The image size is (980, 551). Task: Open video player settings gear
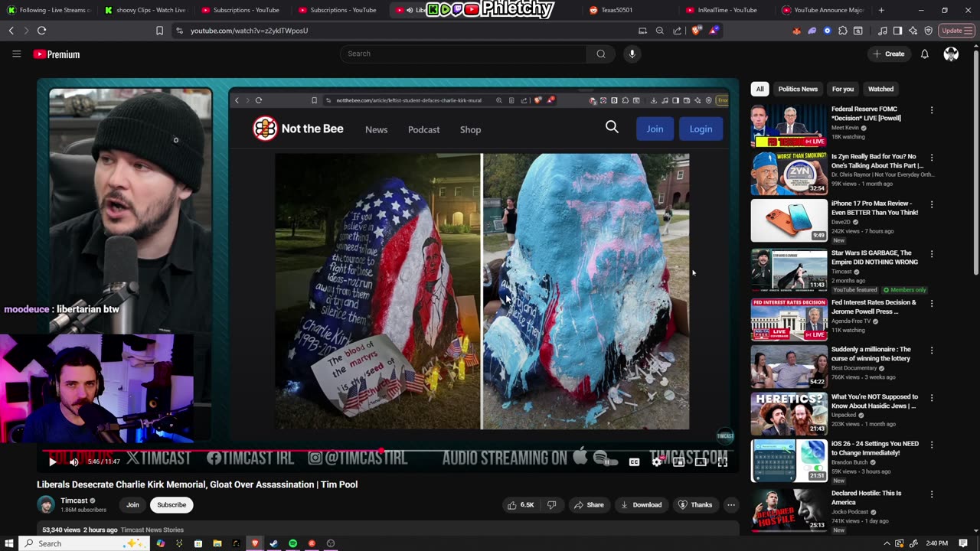pyautogui.click(x=656, y=461)
